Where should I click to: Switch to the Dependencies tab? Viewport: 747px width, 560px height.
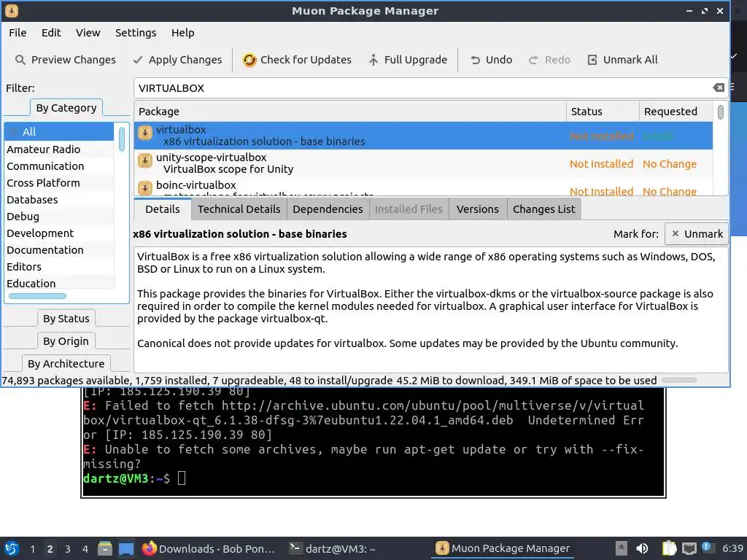[x=328, y=209]
